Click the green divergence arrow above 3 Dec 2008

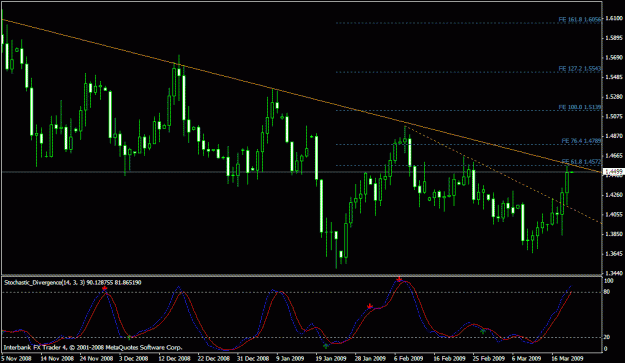click(x=129, y=337)
